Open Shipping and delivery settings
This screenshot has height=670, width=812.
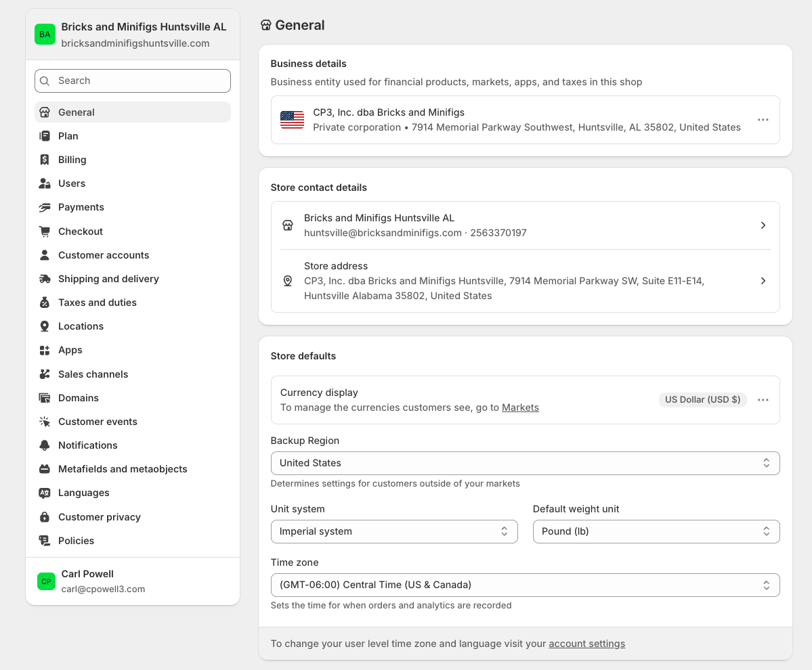pos(133,279)
